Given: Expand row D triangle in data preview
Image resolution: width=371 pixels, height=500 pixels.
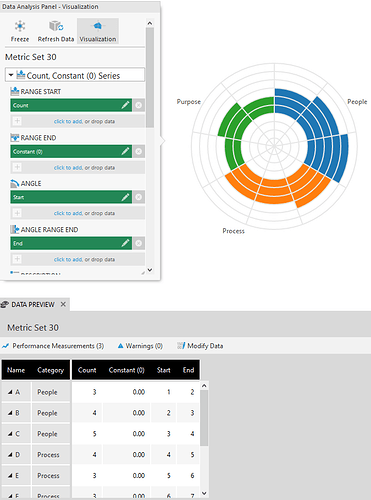Looking at the screenshot, I should point(10,455).
